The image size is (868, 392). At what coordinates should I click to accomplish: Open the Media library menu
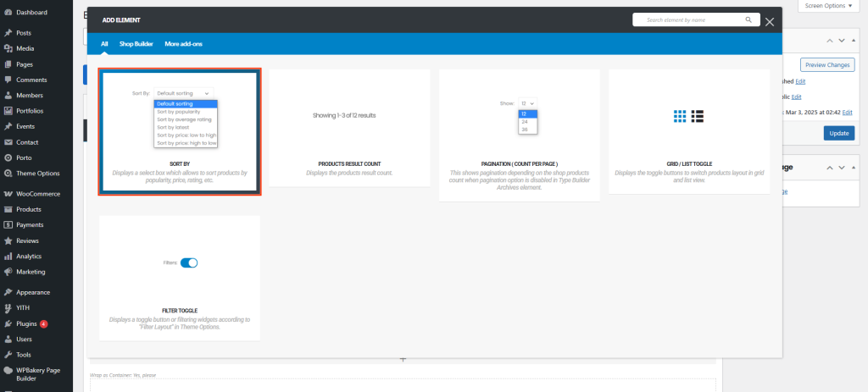(25, 48)
